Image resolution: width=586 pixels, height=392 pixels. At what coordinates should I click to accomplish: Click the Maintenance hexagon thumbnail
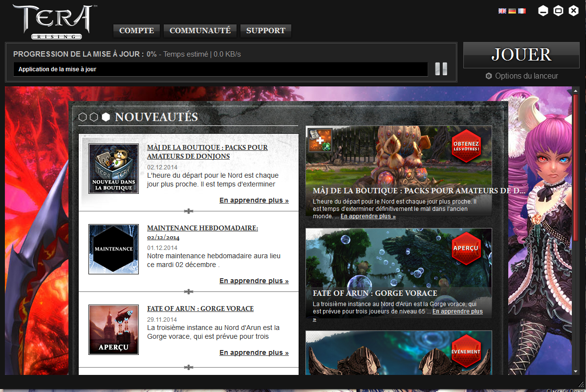[113, 249]
